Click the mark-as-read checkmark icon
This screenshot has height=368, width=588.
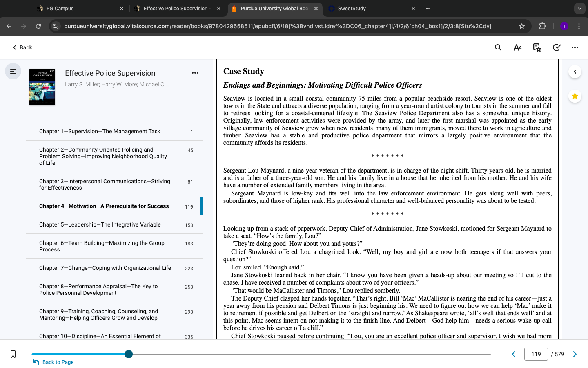556,47
